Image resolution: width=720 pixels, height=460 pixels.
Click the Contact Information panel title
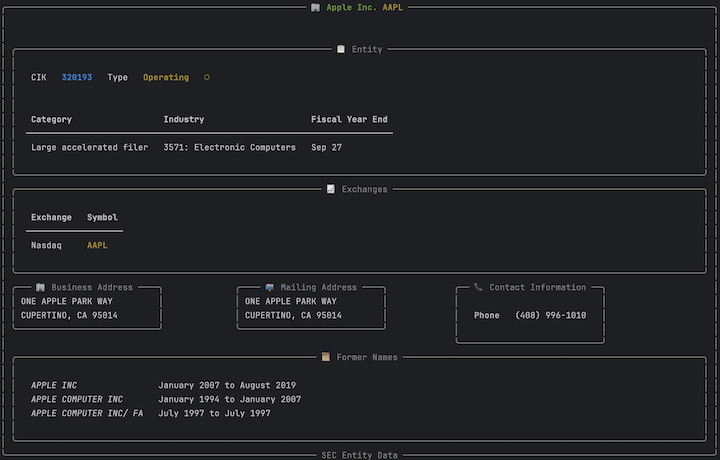(538, 287)
